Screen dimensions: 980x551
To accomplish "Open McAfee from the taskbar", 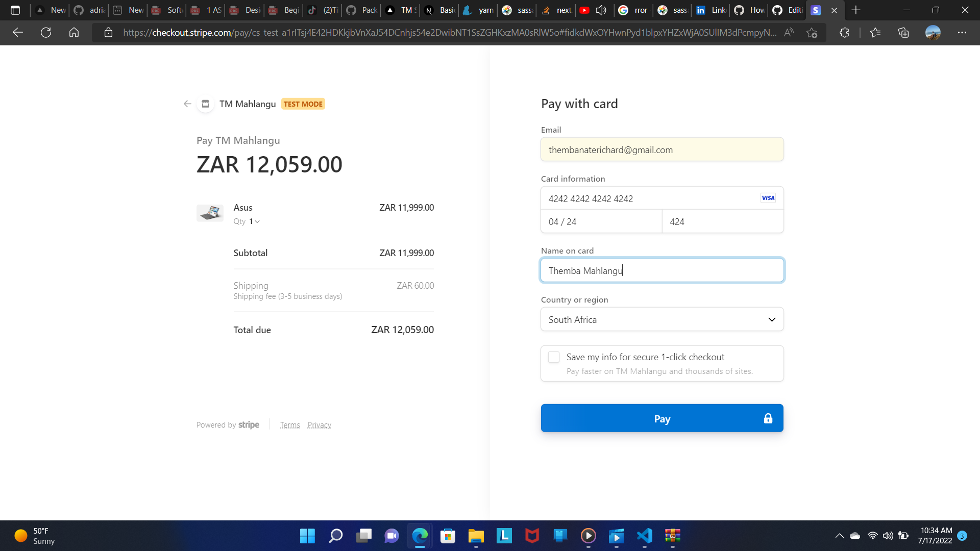I will [532, 536].
